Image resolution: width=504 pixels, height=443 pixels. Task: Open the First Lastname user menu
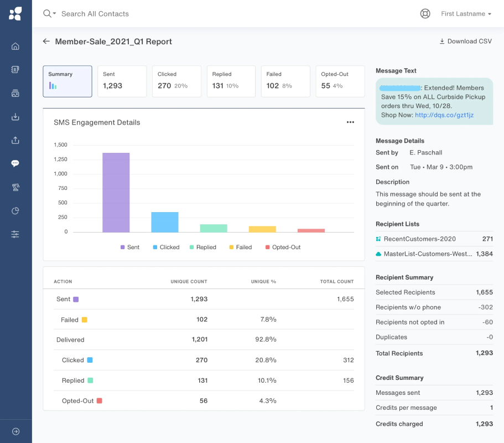(466, 14)
